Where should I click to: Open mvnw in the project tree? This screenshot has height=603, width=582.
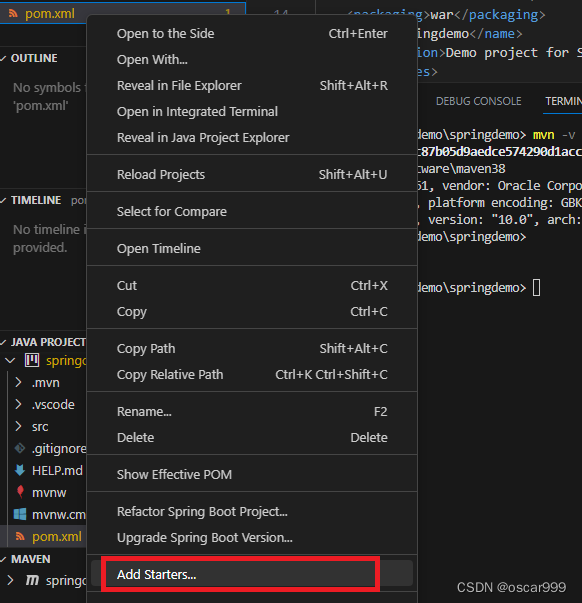tap(49, 493)
